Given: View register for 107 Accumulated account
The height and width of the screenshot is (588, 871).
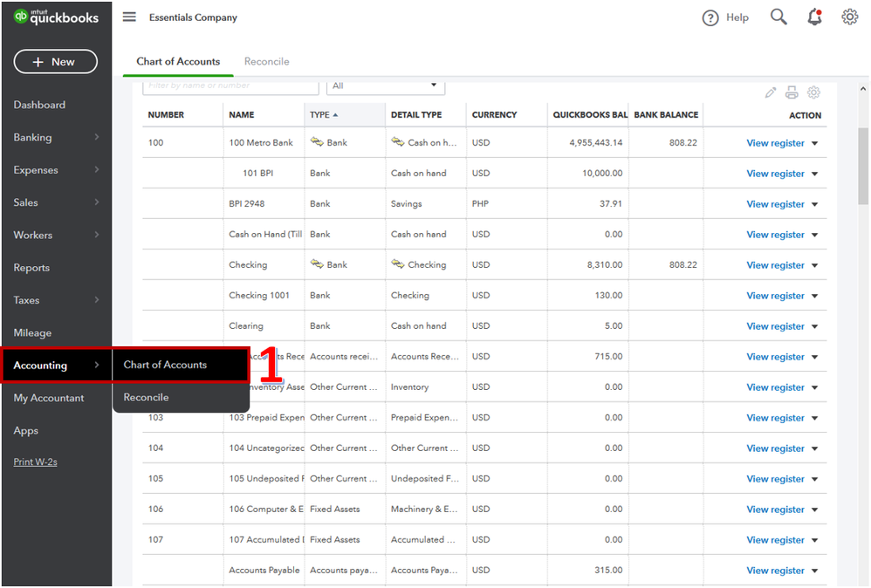Looking at the screenshot, I should tap(775, 540).
